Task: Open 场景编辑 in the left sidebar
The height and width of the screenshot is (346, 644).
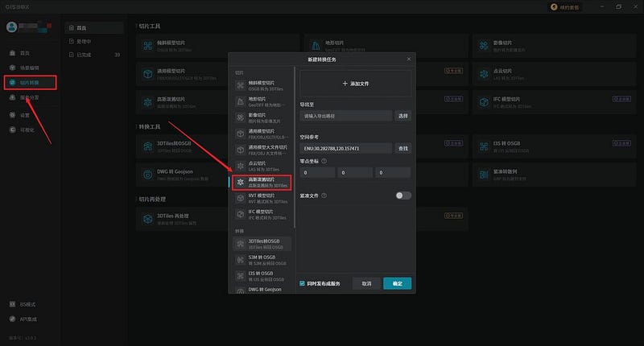Action: click(x=24, y=68)
